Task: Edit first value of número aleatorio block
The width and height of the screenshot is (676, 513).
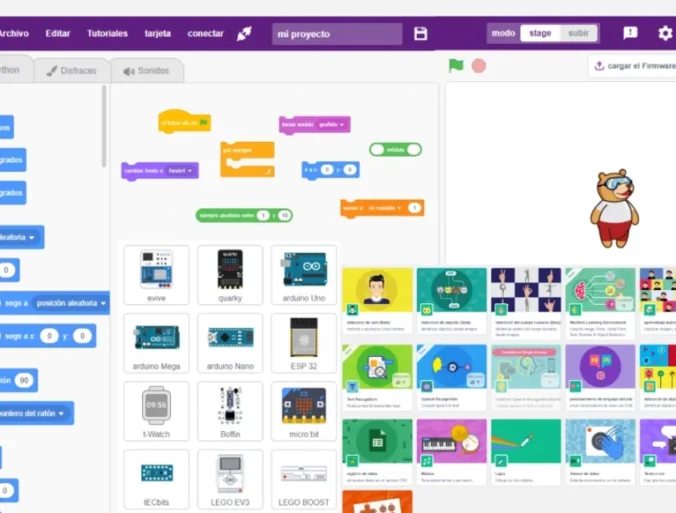Action: [x=263, y=215]
